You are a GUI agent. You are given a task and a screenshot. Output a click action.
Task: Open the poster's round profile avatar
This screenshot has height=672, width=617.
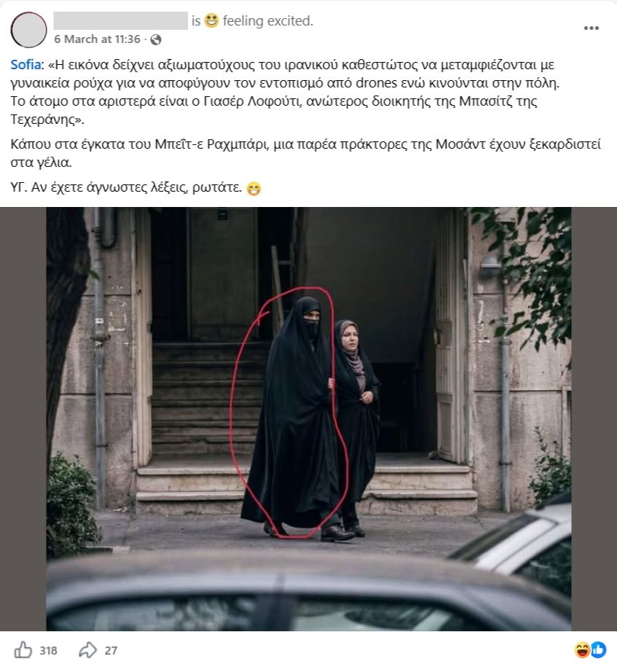coord(28,30)
